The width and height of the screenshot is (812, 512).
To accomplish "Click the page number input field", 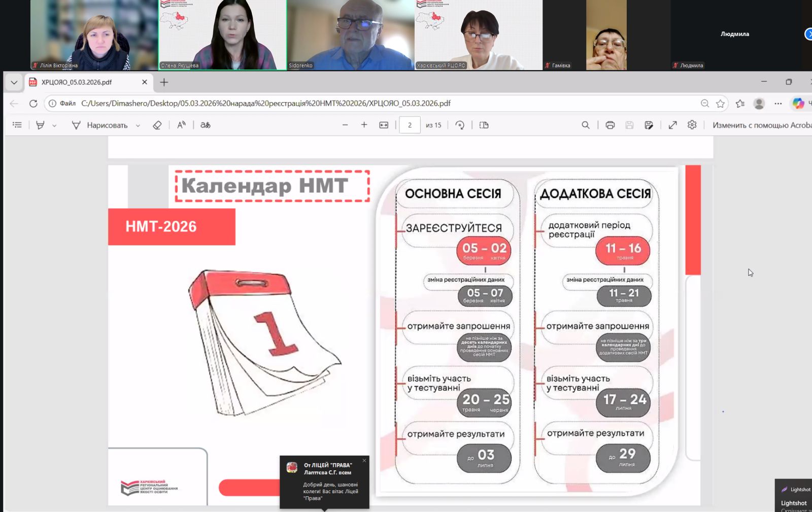I will (x=410, y=125).
